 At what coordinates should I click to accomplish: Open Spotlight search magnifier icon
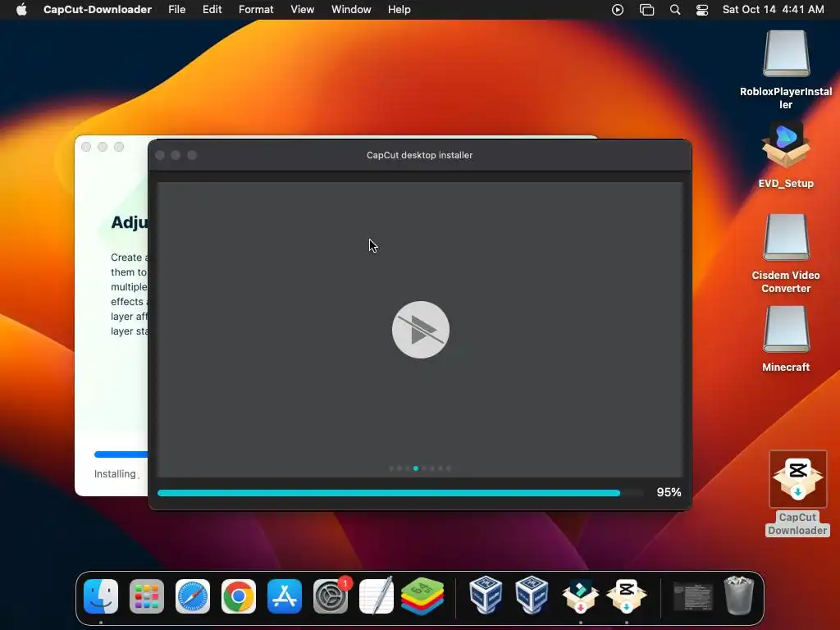point(675,10)
